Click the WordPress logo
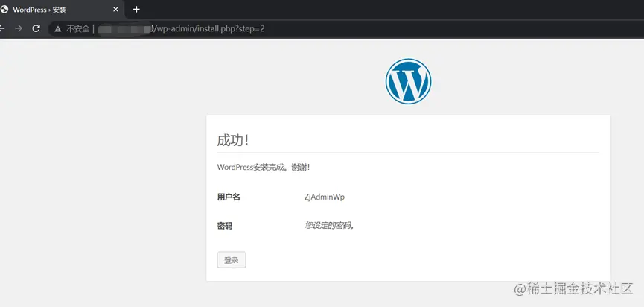 coord(408,81)
